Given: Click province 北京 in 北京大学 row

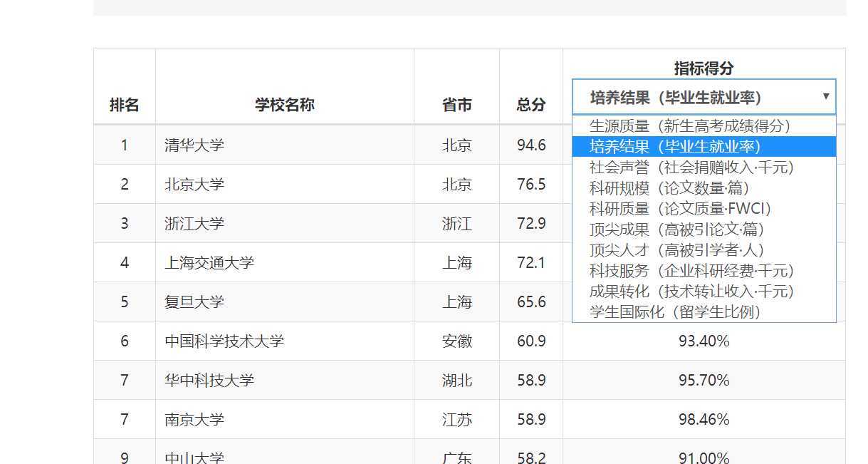Looking at the screenshot, I should click(456, 185).
